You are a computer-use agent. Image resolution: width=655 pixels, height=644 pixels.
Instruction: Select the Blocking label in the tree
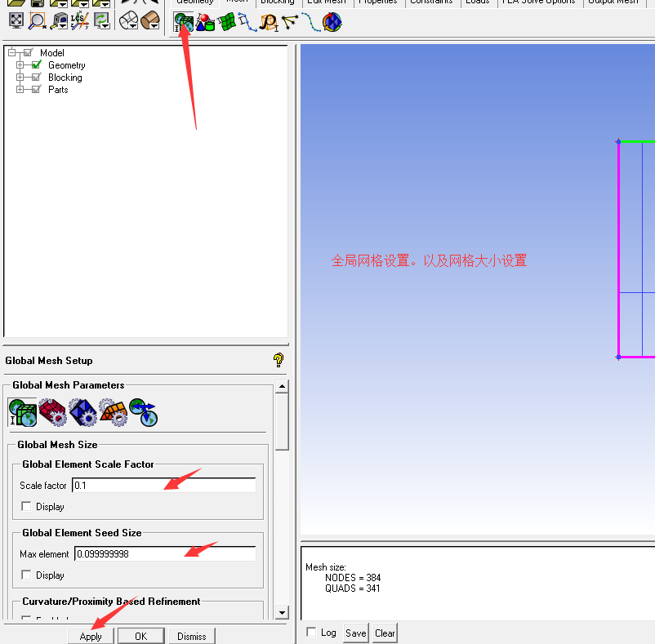[65, 78]
